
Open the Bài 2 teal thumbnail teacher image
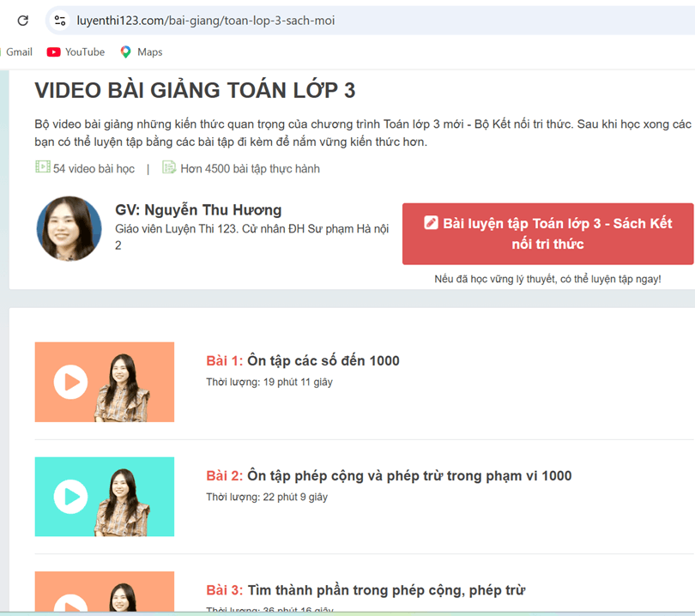pyautogui.click(x=123, y=503)
